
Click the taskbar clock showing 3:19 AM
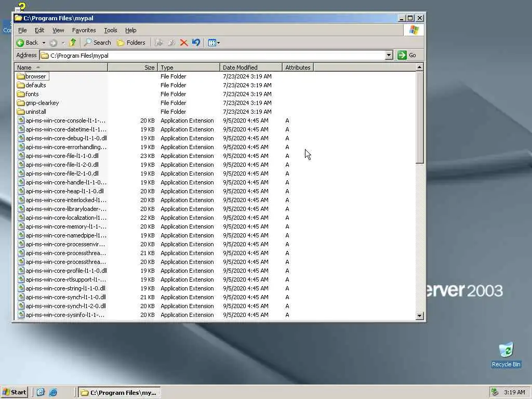click(514, 392)
